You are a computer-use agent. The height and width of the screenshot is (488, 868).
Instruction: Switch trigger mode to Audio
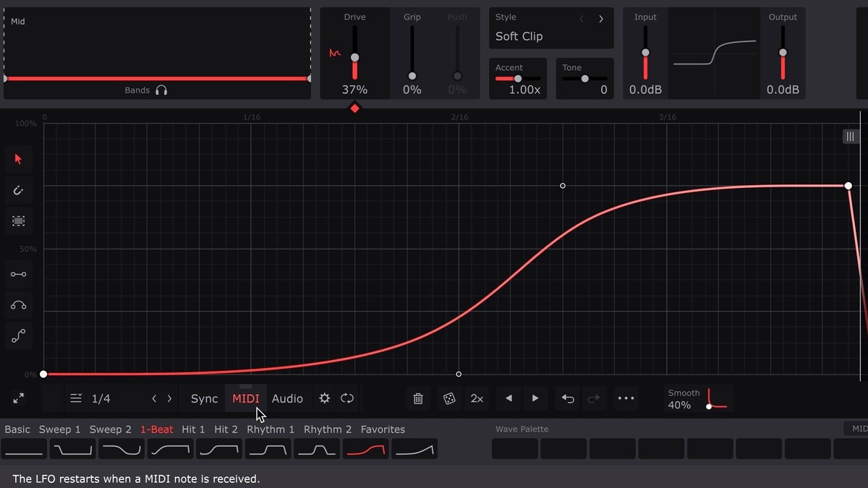[x=287, y=398]
